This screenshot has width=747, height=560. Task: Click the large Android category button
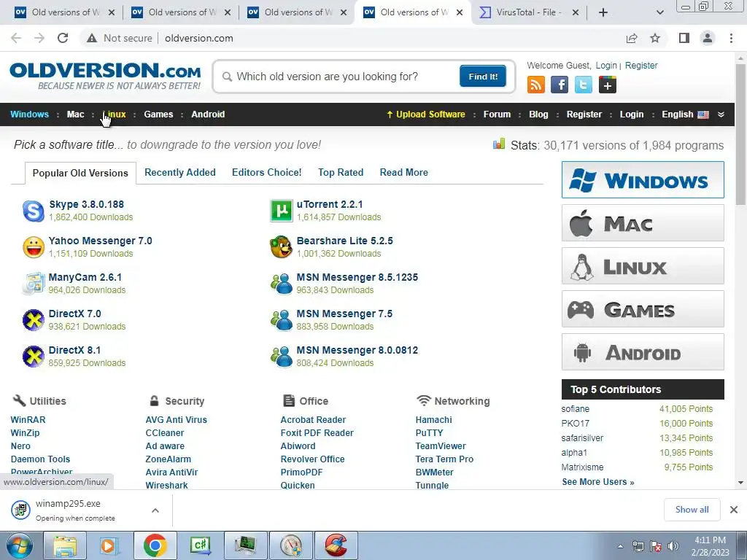[643, 352]
